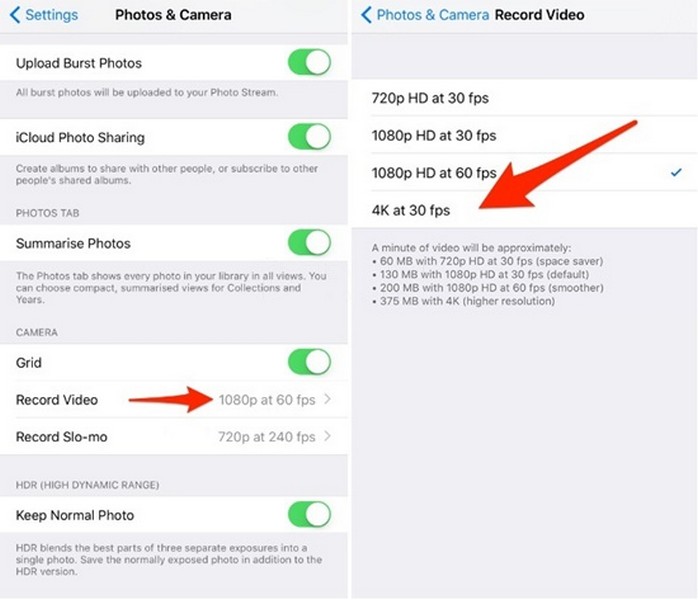Tap the Settings back chevron icon
This screenshot has height=600, width=698.
[15, 15]
